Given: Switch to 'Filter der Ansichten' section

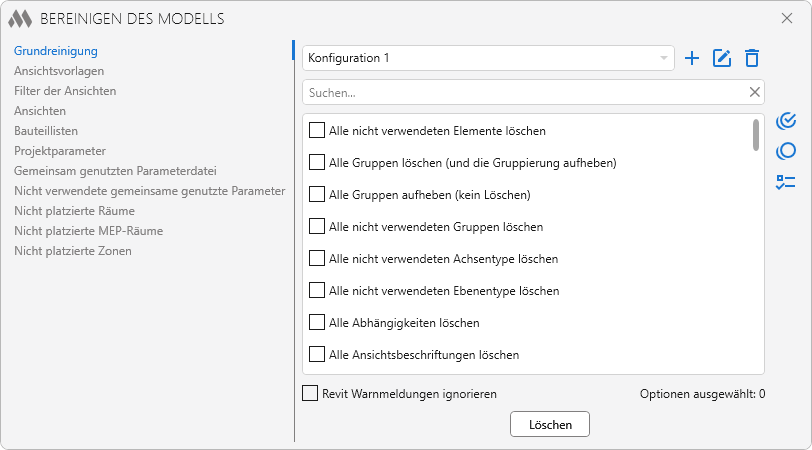Looking at the screenshot, I should [65, 91].
